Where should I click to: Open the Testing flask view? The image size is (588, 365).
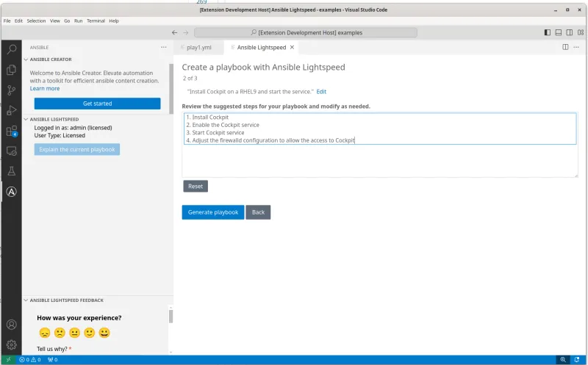pos(11,171)
